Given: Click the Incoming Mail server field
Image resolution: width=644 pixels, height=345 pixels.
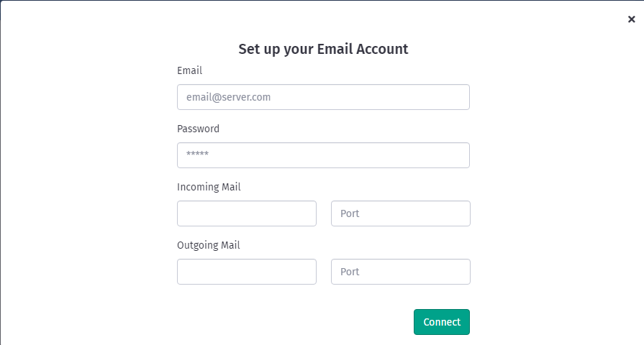Looking at the screenshot, I should pos(247,213).
